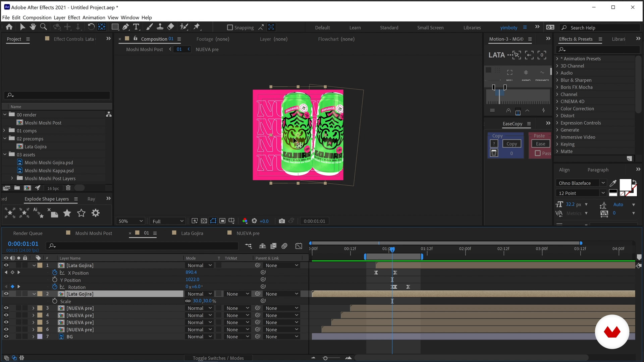The width and height of the screenshot is (644, 362).
Task: Open the Composition menu
Action: tap(37, 17)
